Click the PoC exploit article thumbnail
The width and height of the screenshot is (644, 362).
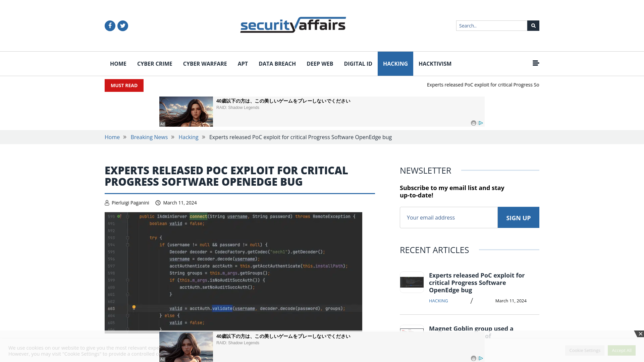point(412,282)
